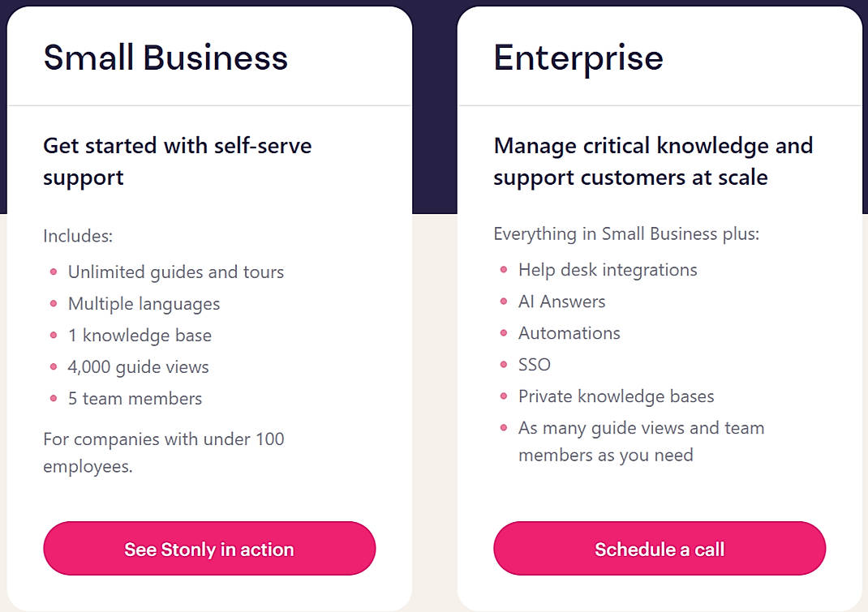Screen dimensions: 868x612
Task: Select the Small Business plan title
Action: 165,57
